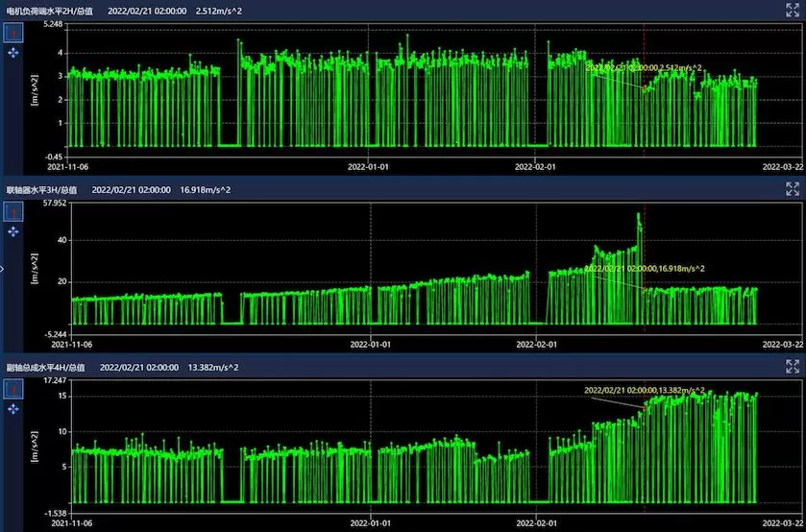Select cursor tool in 副轴总成水平4H chart
806x532 pixels.
pos(13,388)
